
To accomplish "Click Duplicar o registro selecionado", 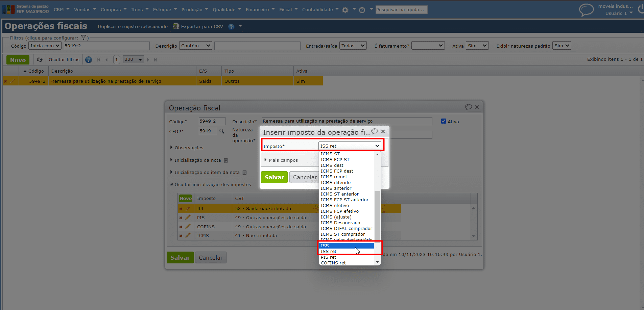I will 133,26.
